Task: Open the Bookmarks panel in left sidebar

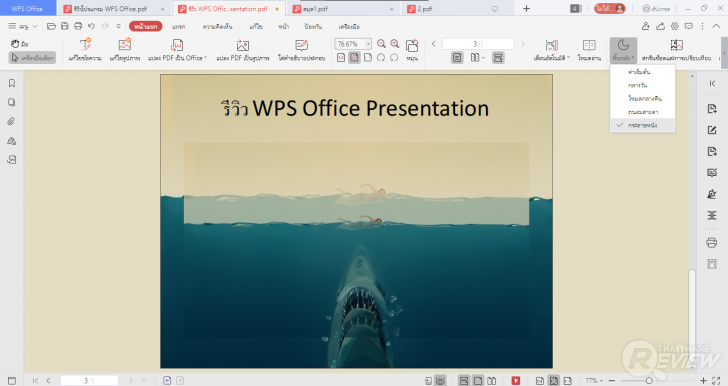Action: coord(12,83)
